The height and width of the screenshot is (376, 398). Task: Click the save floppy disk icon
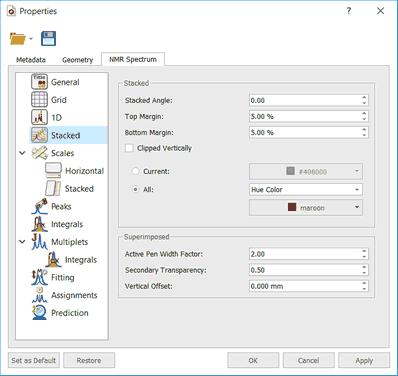(49, 39)
